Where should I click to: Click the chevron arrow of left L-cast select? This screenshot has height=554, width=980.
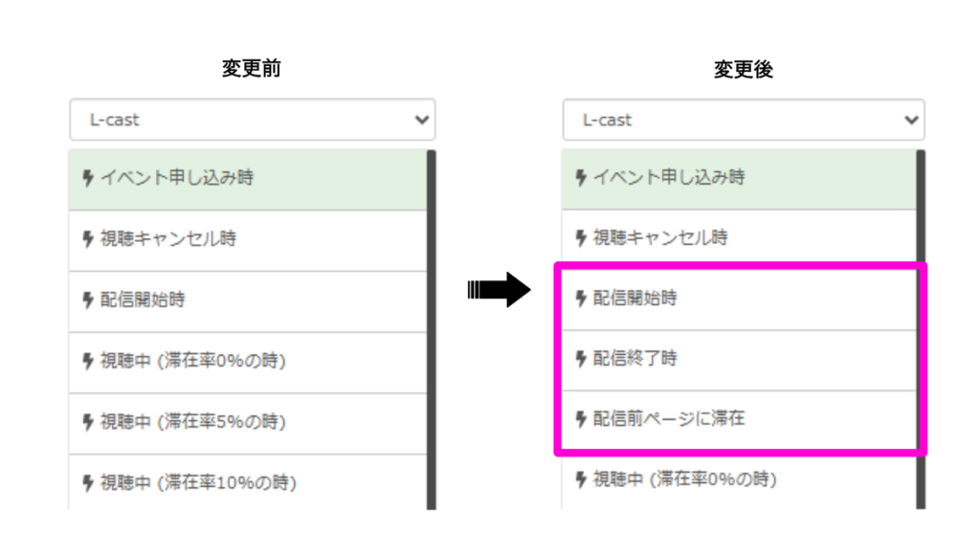click(422, 120)
